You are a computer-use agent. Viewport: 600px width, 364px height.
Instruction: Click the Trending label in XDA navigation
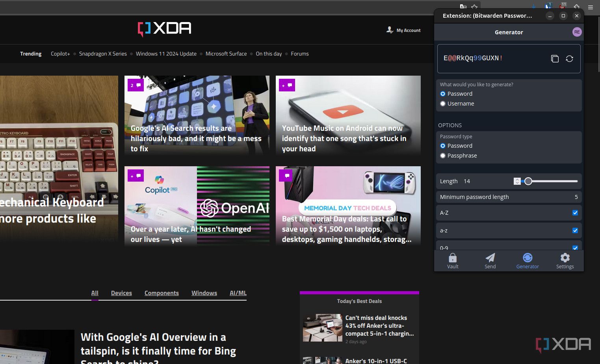click(x=31, y=54)
